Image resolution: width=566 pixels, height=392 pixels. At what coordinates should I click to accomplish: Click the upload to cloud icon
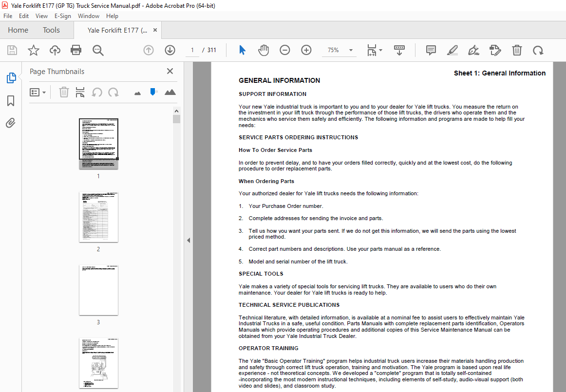click(55, 50)
